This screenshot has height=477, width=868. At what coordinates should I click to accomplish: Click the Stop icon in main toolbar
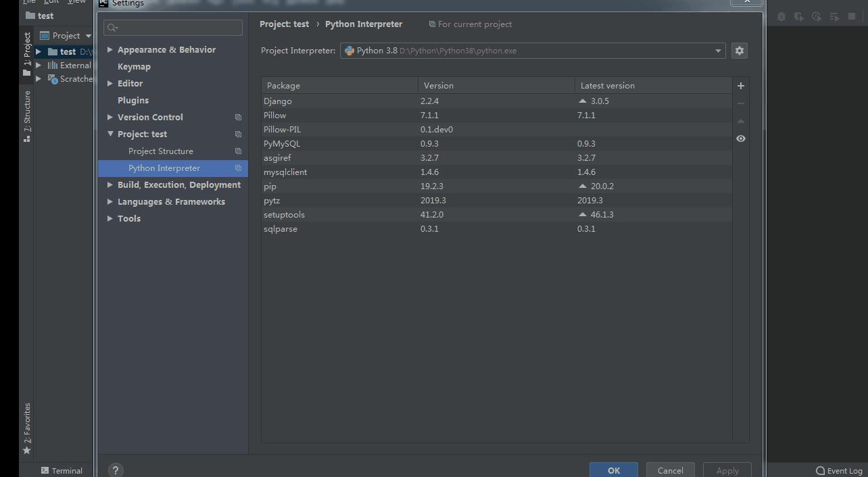pyautogui.click(x=852, y=16)
